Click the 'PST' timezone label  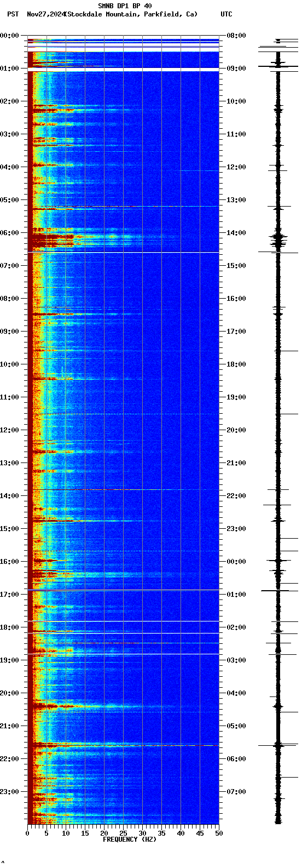13,14
